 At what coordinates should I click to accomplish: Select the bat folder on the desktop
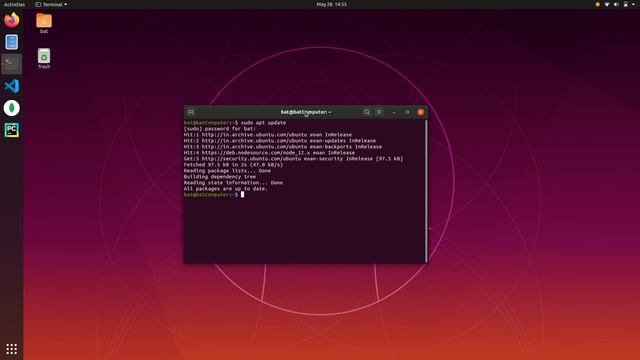[44, 23]
